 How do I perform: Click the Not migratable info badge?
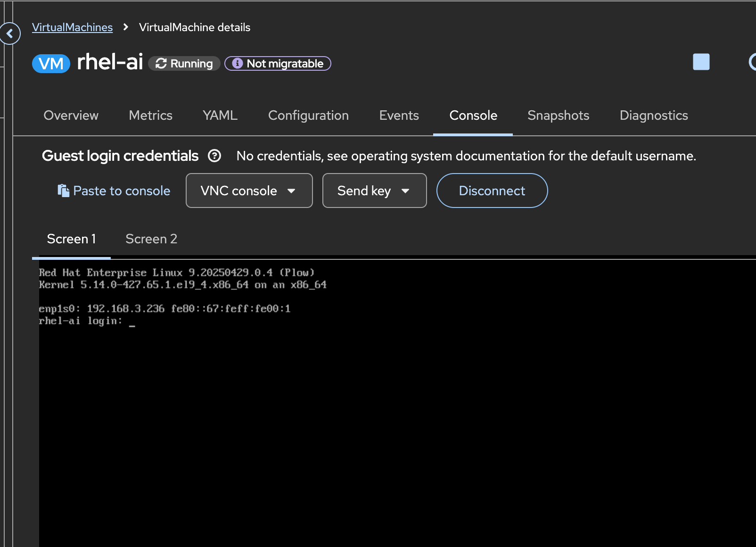tap(278, 63)
